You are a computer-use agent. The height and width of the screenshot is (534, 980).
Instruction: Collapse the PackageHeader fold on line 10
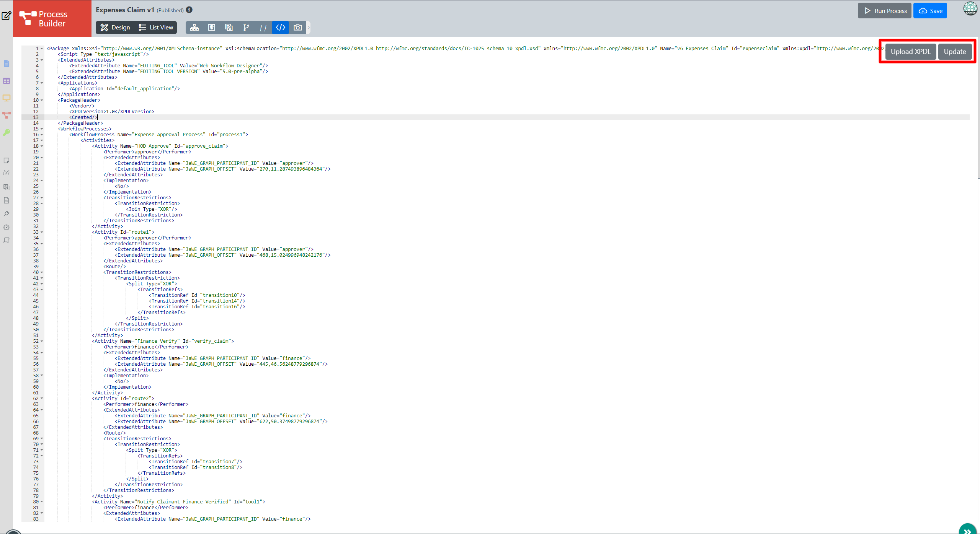[x=42, y=100]
